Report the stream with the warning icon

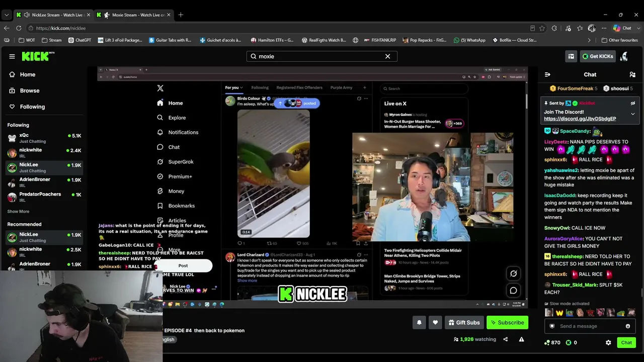[x=521, y=339]
